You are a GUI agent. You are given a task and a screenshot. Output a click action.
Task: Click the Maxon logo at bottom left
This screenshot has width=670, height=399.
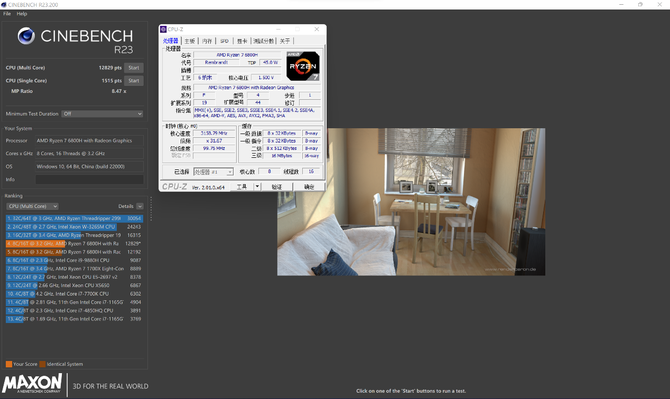click(x=32, y=384)
